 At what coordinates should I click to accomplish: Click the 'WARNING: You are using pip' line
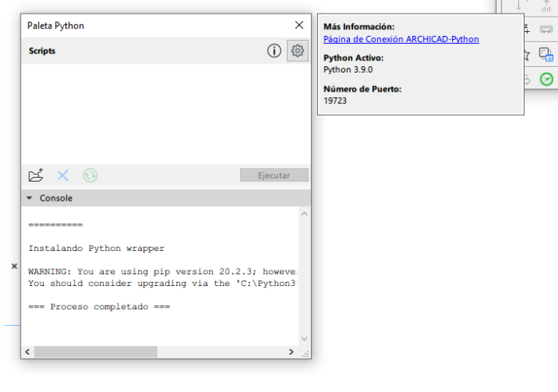(163, 272)
